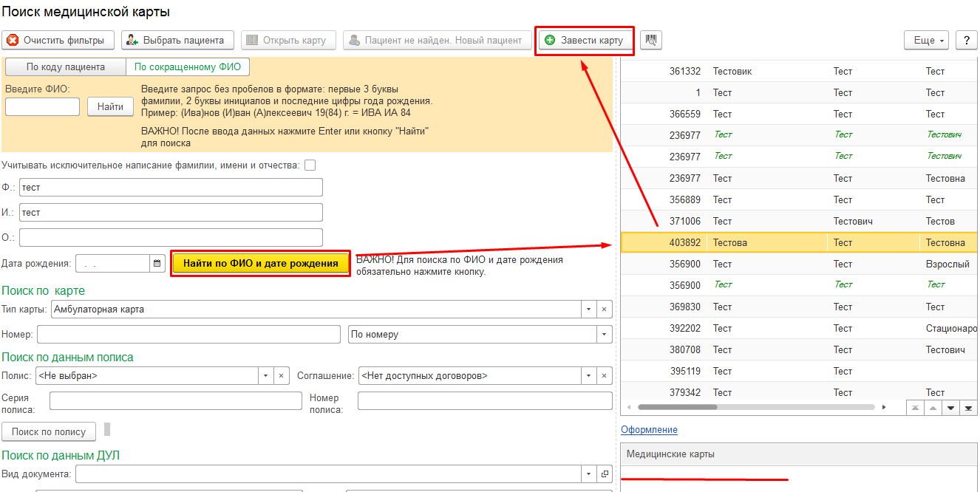This screenshot has height=492, width=980.
Task: Click Найти по ФИО и дате рождения
Action: tap(260, 263)
